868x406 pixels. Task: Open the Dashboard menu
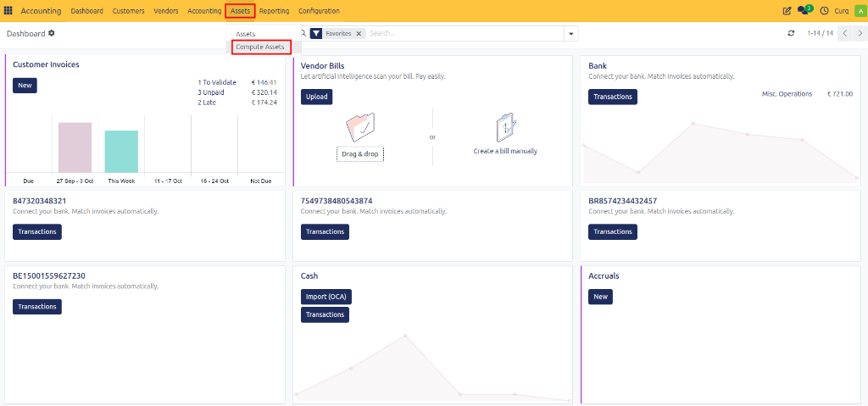click(87, 10)
